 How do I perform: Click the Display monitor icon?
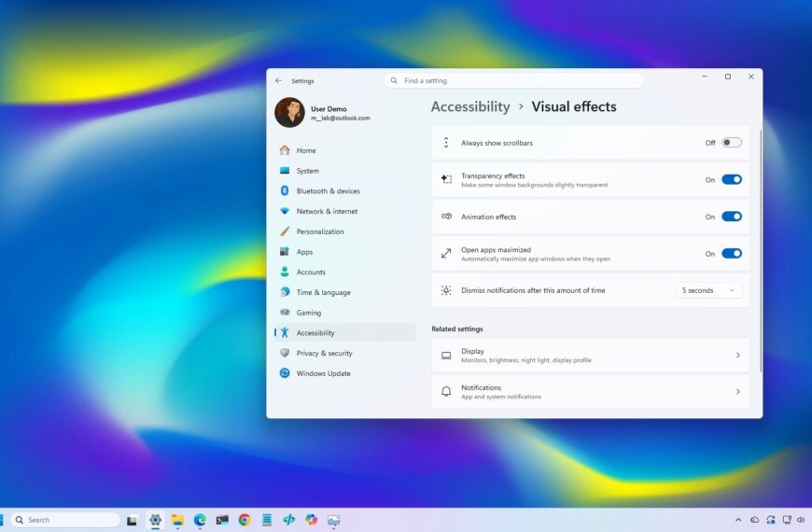[x=446, y=356]
